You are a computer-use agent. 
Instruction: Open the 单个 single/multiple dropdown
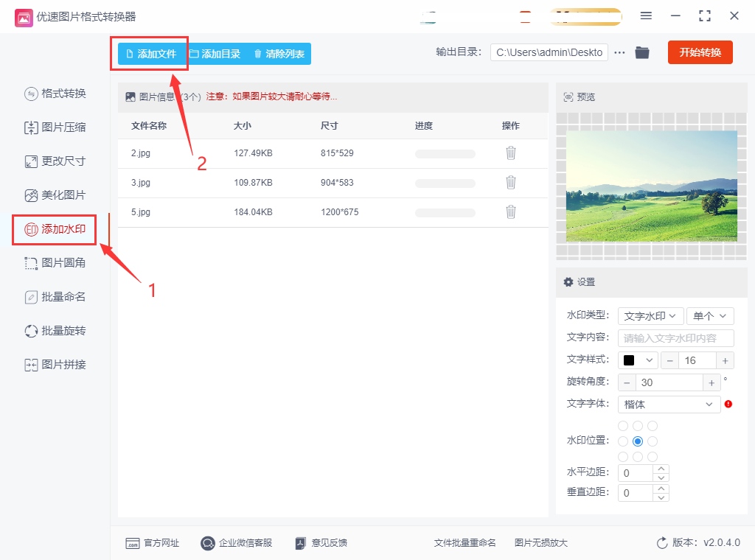710,316
